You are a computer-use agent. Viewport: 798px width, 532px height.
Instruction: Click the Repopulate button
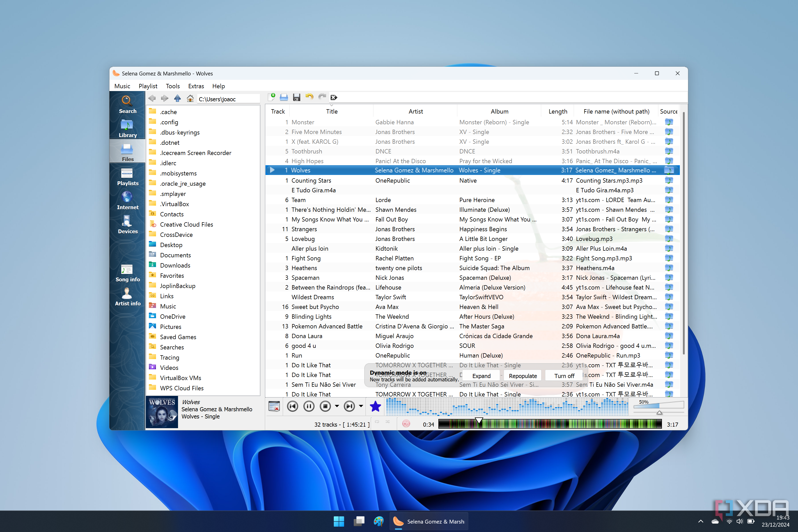[x=523, y=376]
